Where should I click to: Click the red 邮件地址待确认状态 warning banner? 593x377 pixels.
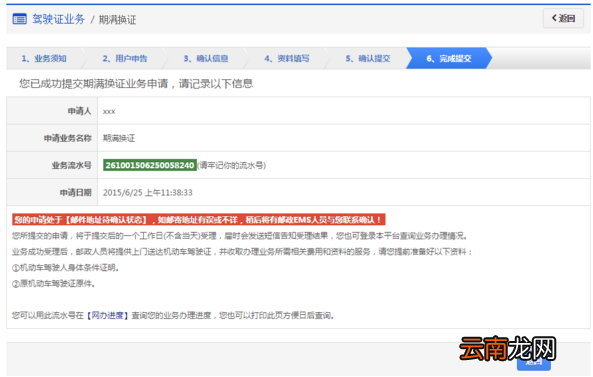coord(199,220)
